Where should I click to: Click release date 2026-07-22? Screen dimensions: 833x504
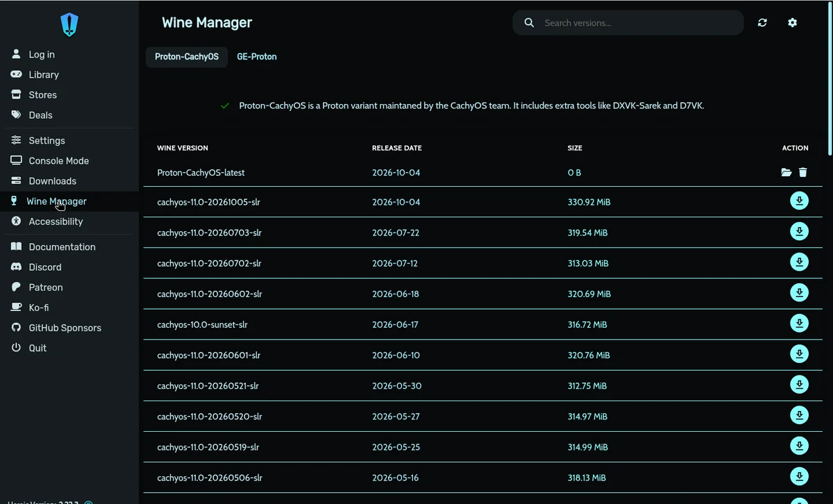(396, 233)
